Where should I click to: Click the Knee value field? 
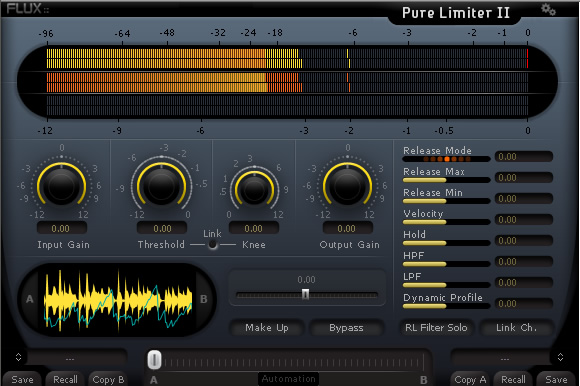click(254, 228)
